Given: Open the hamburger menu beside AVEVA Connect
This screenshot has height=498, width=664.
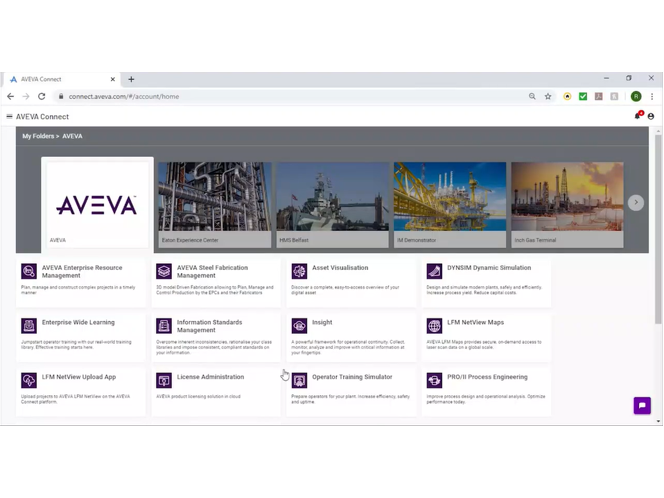Looking at the screenshot, I should [9, 117].
